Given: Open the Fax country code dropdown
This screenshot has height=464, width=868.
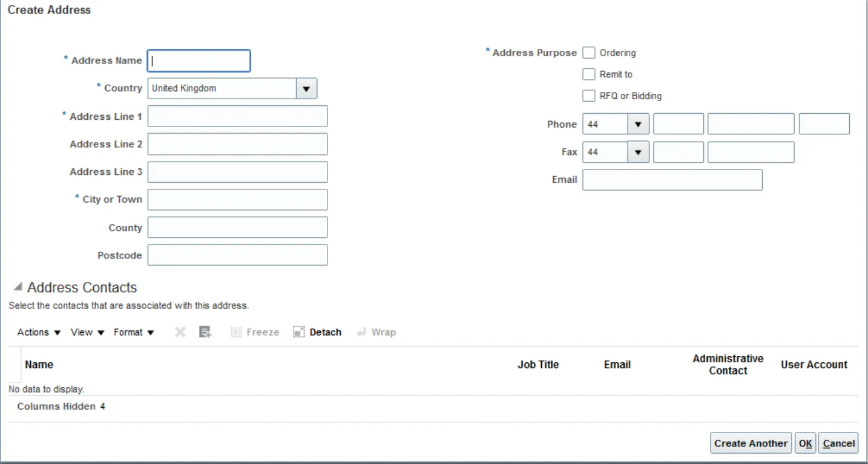Looking at the screenshot, I should coord(638,152).
